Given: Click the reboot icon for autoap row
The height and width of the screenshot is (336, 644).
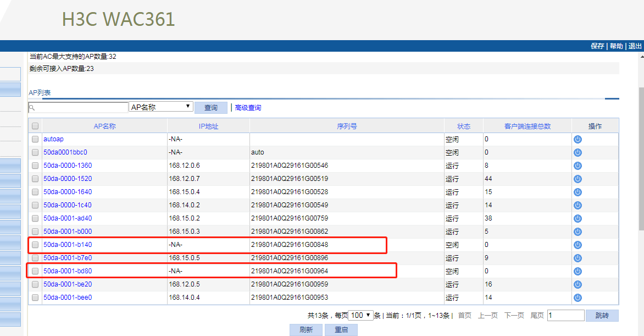Looking at the screenshot, I should coord(578,140).
